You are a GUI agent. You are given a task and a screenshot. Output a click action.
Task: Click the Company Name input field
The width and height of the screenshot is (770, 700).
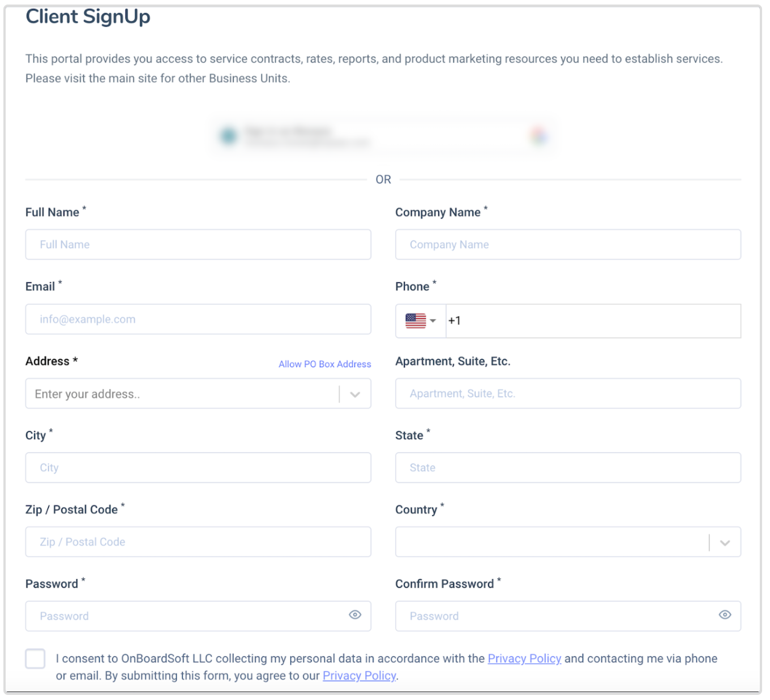pos(568,244)
